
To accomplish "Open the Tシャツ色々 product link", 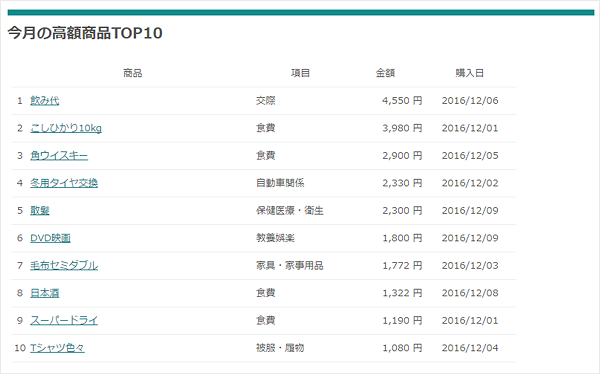I will point(57,348).
